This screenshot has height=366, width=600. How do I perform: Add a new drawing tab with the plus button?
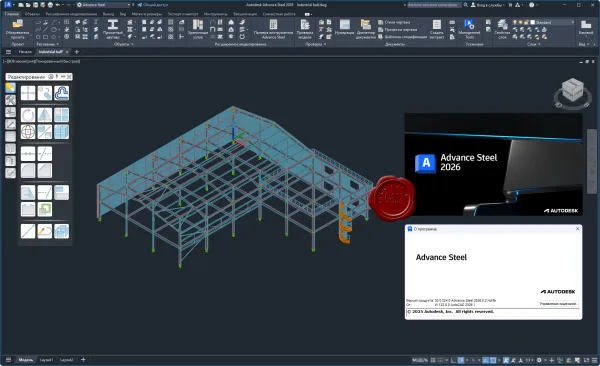(77, 52)
